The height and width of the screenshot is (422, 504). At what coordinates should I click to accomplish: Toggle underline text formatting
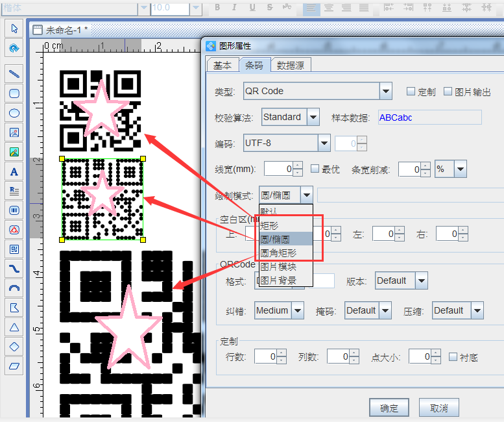(252, 7)
